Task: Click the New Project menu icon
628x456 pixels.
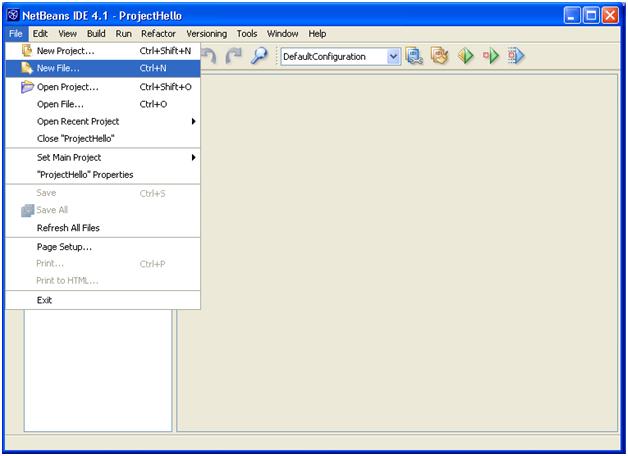Action: [x=27, y=50]
